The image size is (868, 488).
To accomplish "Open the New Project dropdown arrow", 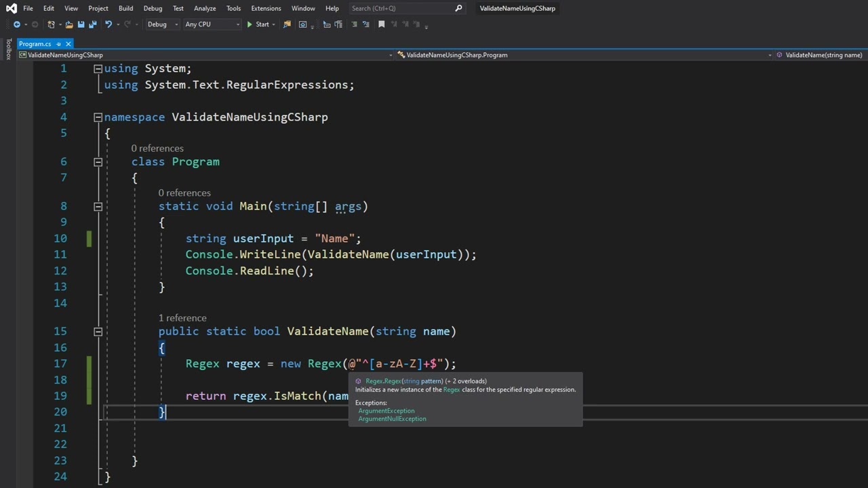I will 60,24.
